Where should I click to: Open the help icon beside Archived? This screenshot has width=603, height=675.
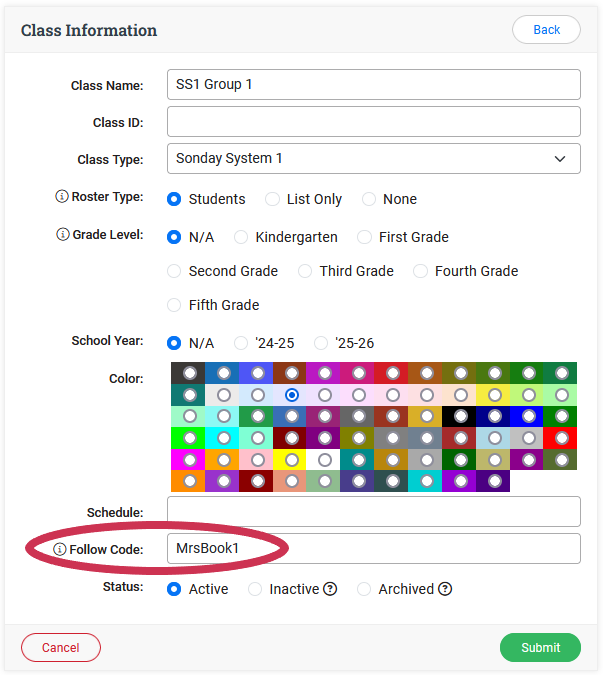point(445,589)
